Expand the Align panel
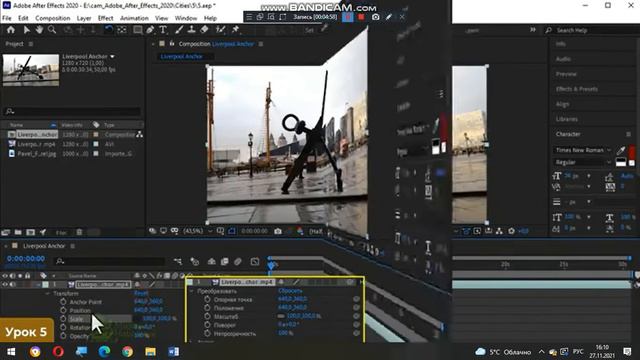Screen dimensions: 640x360 562,104
